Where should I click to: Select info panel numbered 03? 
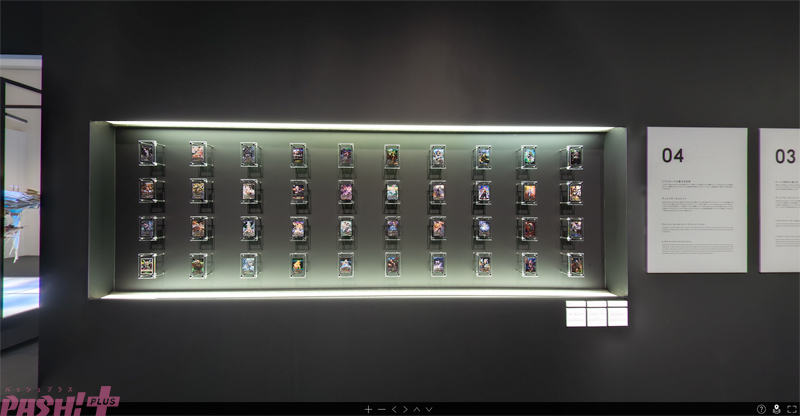[x=781, y=199]
